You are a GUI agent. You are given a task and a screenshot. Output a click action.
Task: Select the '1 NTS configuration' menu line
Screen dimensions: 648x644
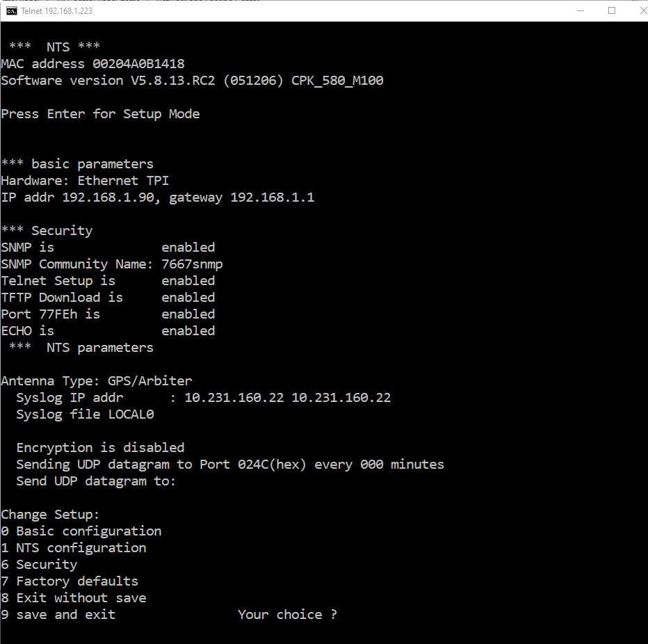click(x=74, y=548)
